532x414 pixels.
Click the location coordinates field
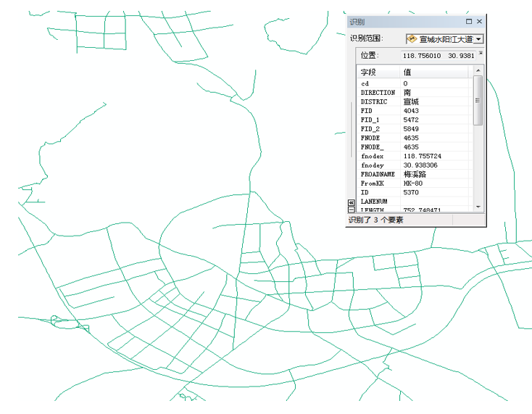point(439,56)
